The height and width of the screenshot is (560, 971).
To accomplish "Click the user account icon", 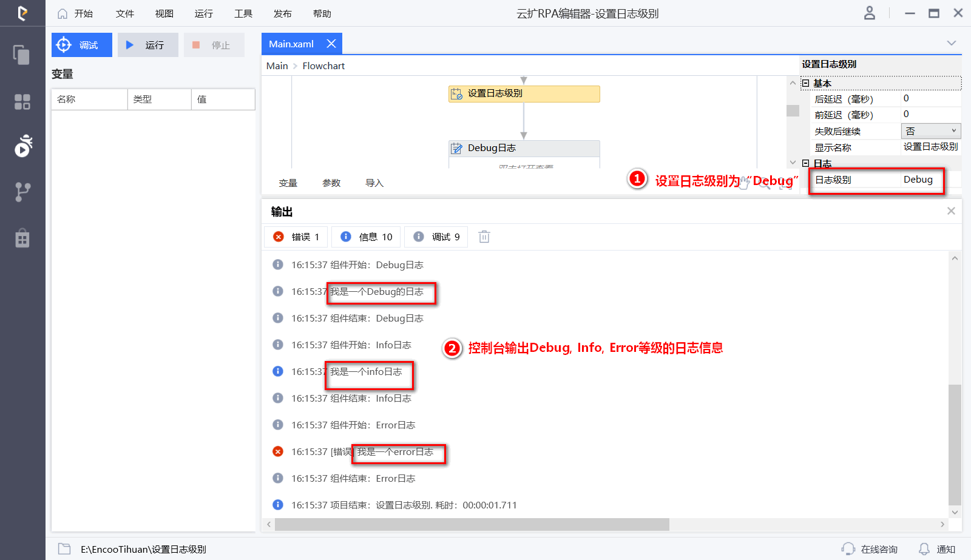I will [x=870, y=13].
